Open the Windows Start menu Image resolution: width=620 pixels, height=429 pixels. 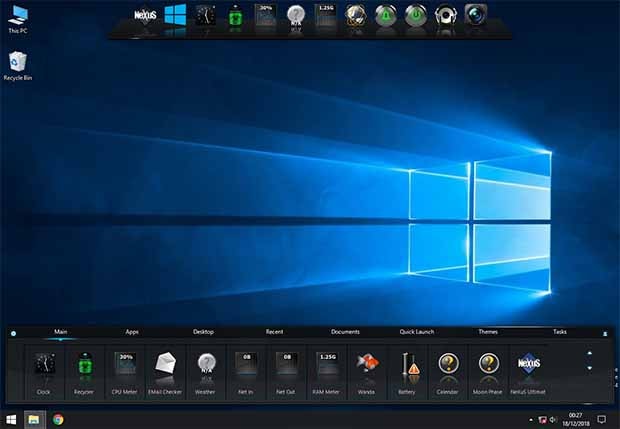coord(11,420)
